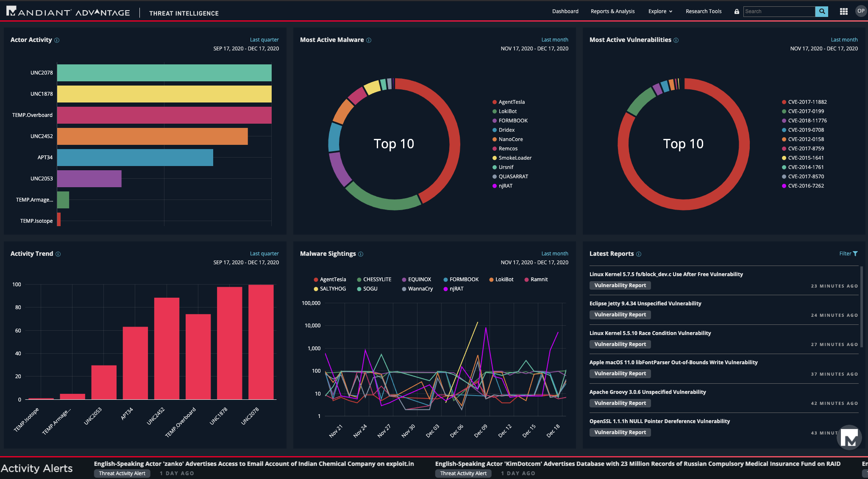This screenshot has height=479, width=868.
Task: Open OpenSSL 1.1.1h NULL Pointer report
Action: click(x=659, y=421)
